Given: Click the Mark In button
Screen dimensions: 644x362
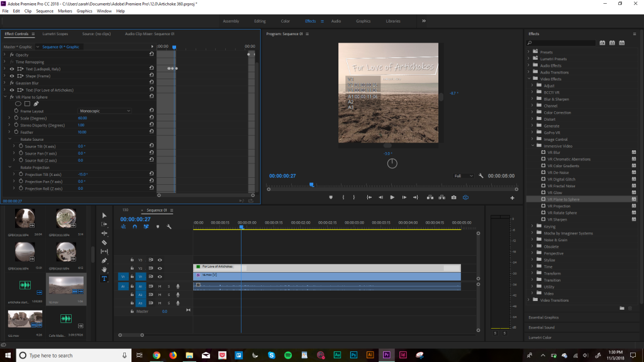Looking at the screenshot, I should (x=343, y=197).
